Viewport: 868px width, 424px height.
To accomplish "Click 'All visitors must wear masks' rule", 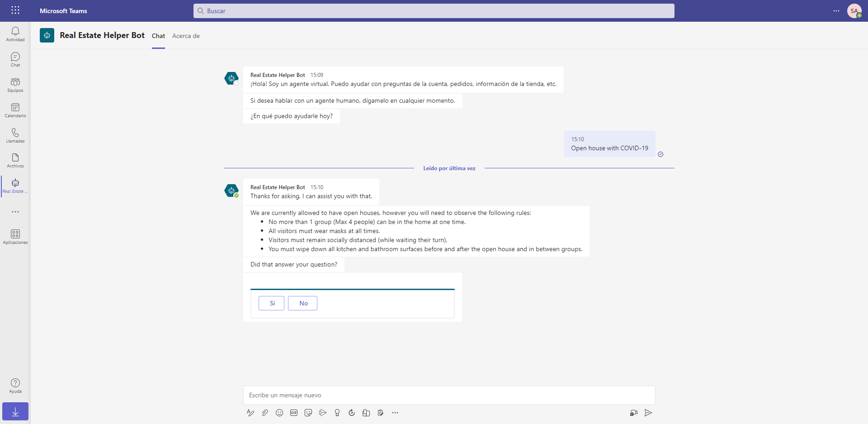I will (324, 231).
